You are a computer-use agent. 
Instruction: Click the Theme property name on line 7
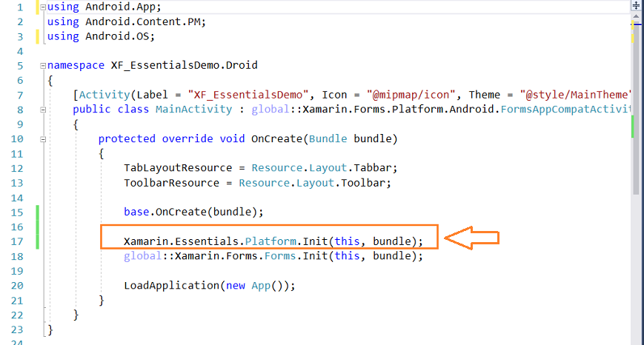[x=485, y=95]
